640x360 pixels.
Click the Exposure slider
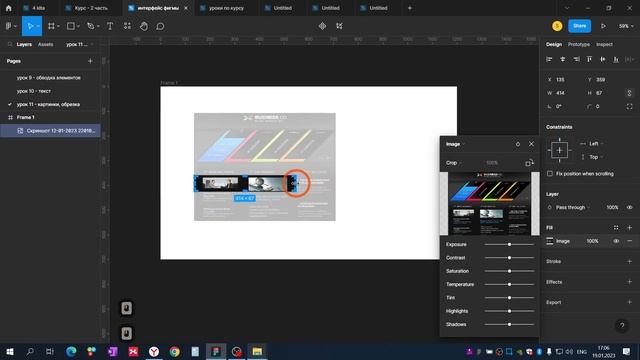[509, 244]
